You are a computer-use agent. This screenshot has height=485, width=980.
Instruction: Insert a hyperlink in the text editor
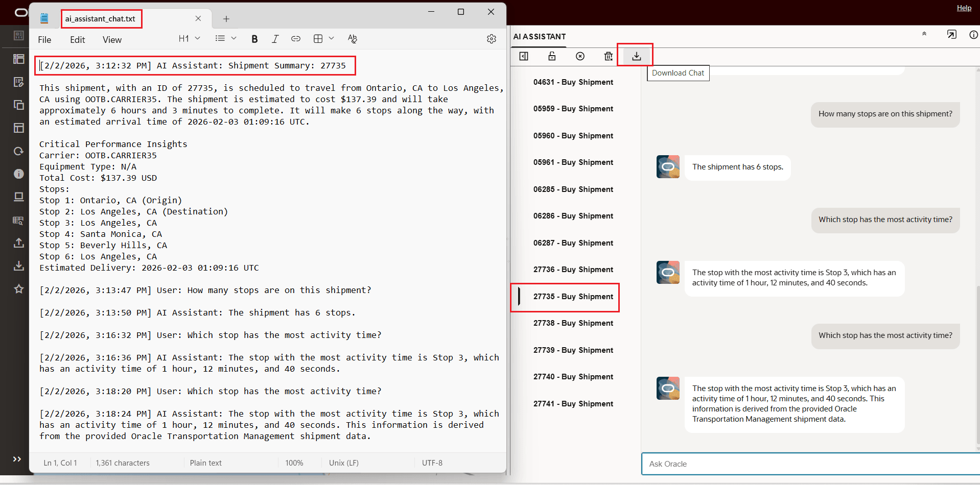[x=296, y=38]
